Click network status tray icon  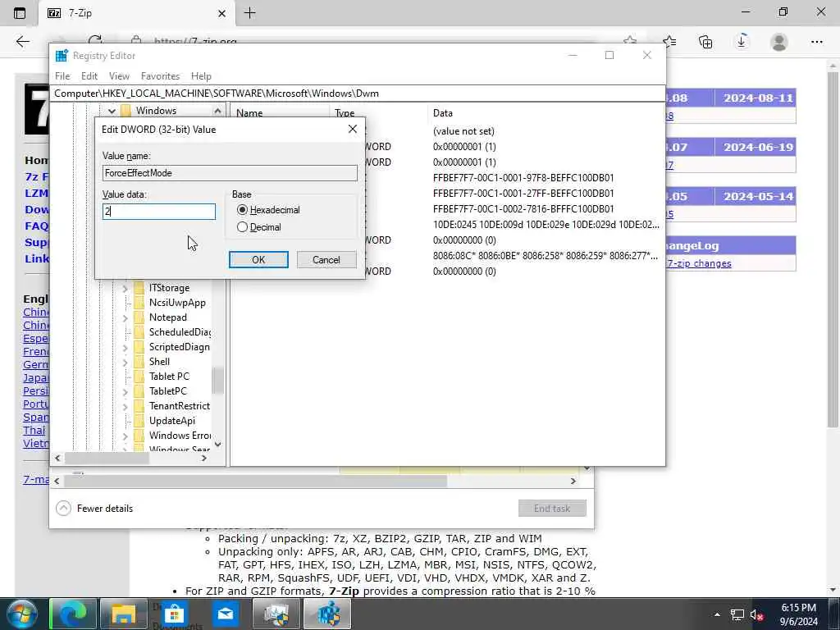(x=737, y=615)
